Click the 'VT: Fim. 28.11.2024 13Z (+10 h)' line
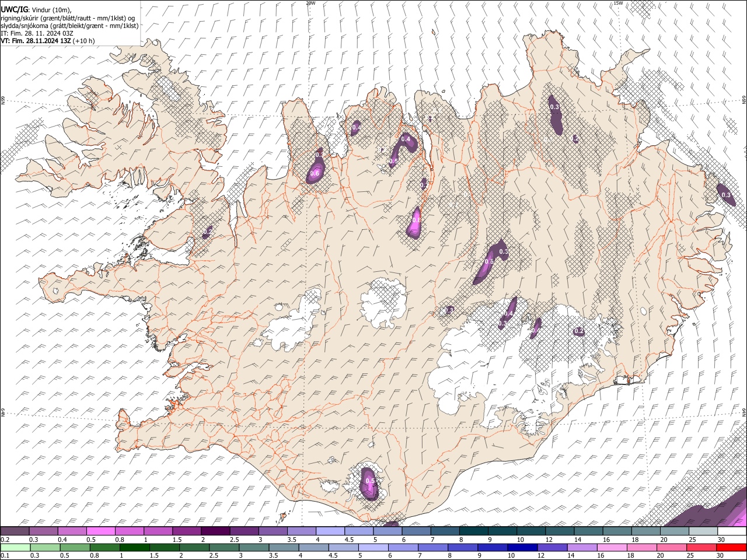 (48, 41)
